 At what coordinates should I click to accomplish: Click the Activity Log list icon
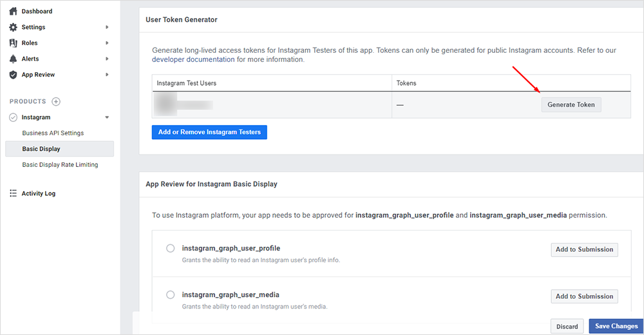[13, 193]
